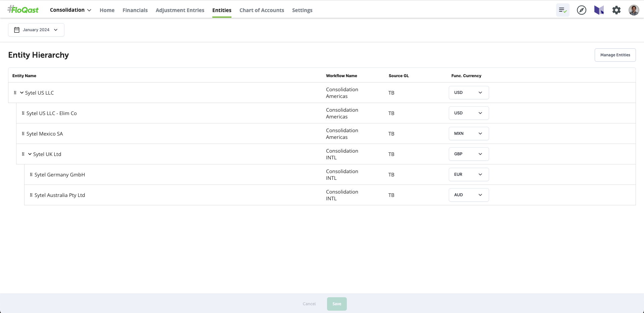The image size is (644, 313).
Task: Click the TB source for Sytel UK Ltd
Action: click(391, 154)
